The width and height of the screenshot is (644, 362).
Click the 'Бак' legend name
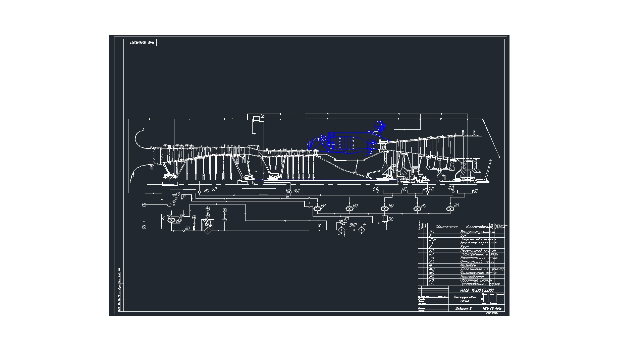pyautogui.click(x=463, y=235)
